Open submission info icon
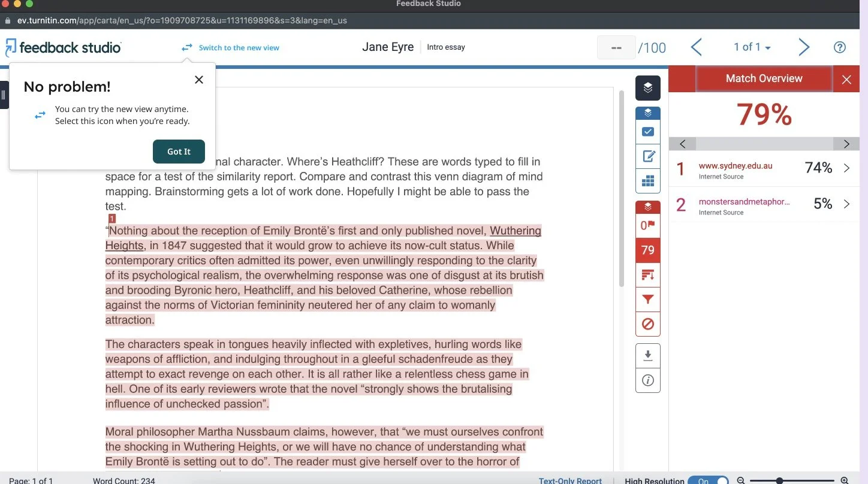 (x=647, y=380)
